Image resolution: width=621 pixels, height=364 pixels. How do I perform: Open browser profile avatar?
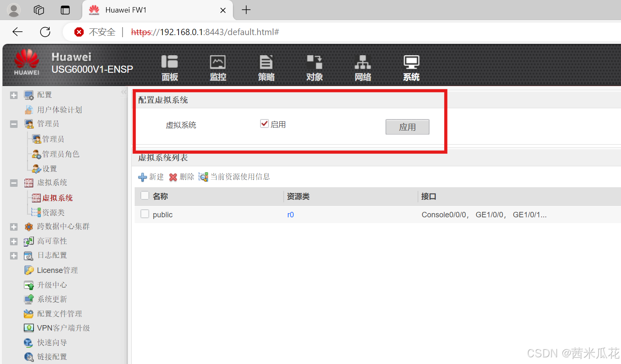tap(14, 10)
